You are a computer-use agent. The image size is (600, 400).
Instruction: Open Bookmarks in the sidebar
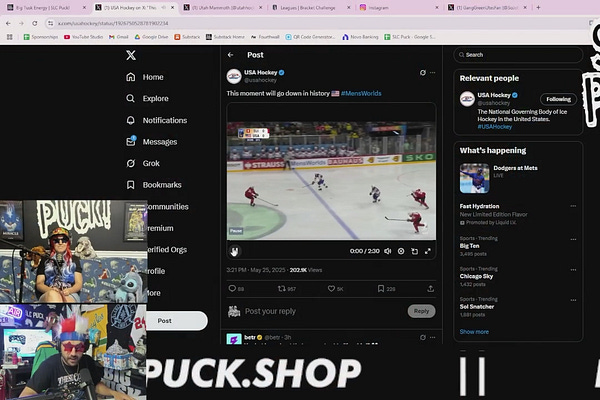coord(153,185)
